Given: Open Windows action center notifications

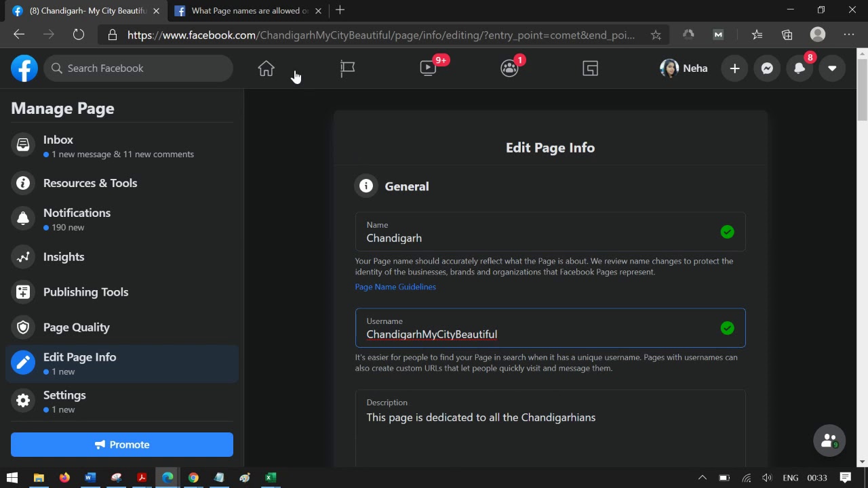Looking at the screenshot, I should [x=846, y=478].
